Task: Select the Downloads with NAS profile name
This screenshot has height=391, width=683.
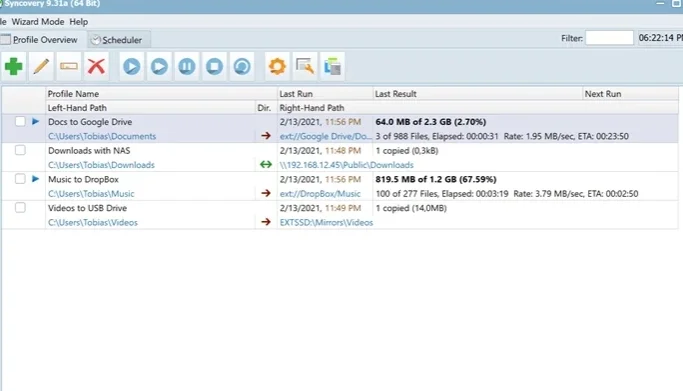Action: [x=89, y=151]
